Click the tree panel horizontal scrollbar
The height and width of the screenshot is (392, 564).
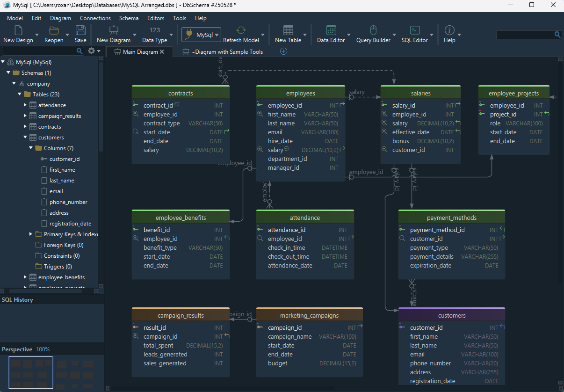click(x=46, y=290)
